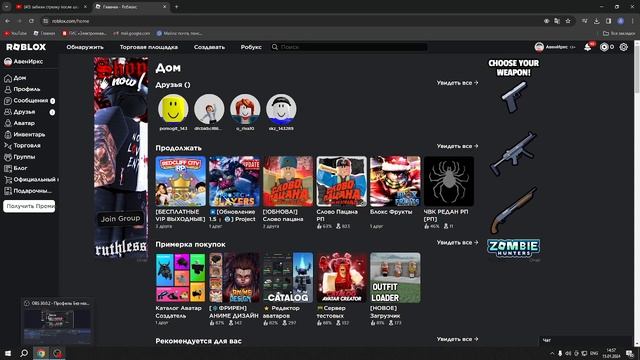Viewport: 640px width, 360px height.
Task: Open the Robux balance icon
Action: [x=604, y=47]
